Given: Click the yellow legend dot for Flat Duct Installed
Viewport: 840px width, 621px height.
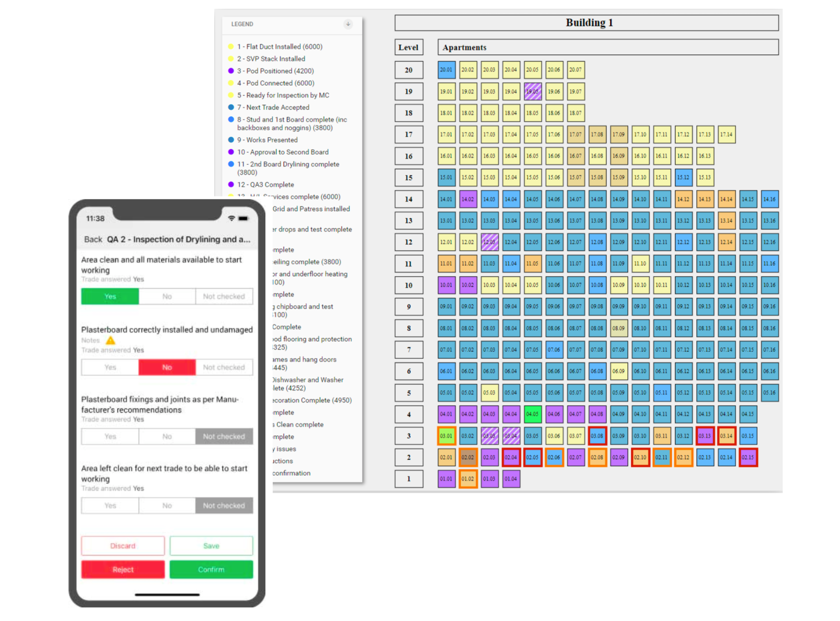Looking at the screenshot, I should pos(231,47).
